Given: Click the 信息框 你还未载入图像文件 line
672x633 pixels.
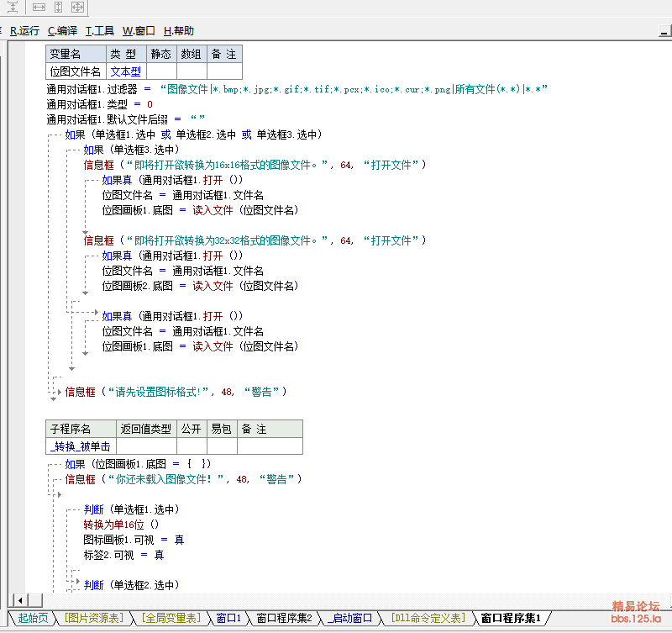Looking at the screenshot, I should [x=183, y=479].
